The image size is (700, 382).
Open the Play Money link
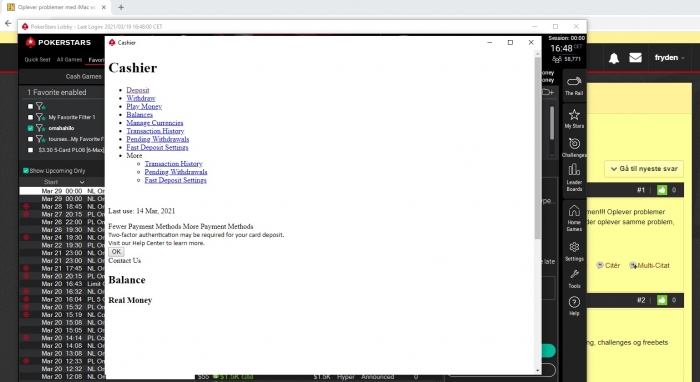coord(144,106)
